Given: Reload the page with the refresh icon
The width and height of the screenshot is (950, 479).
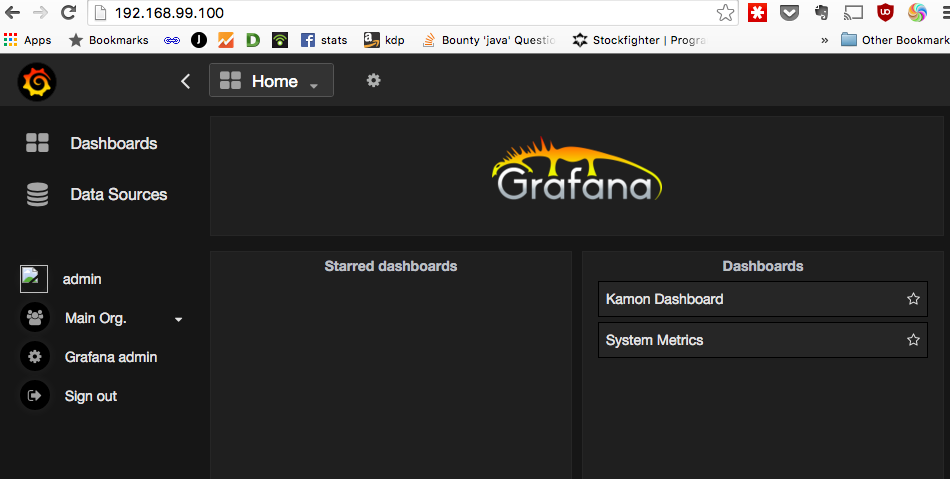Looking at the screenshot, I should click(68, 12).
